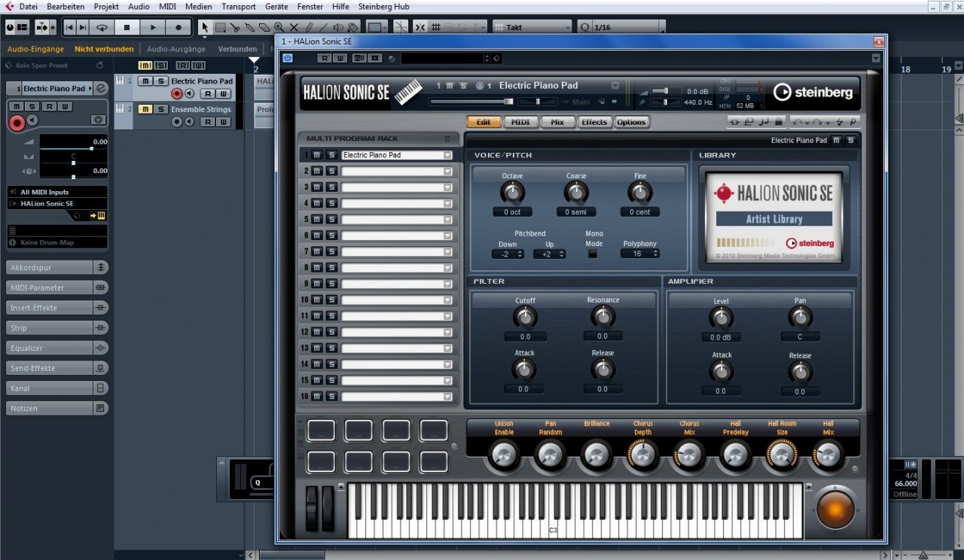Open the Takt grid type dropdown
Image resolution: width=964 pixels, height=560 pixels.
[532, 27]
